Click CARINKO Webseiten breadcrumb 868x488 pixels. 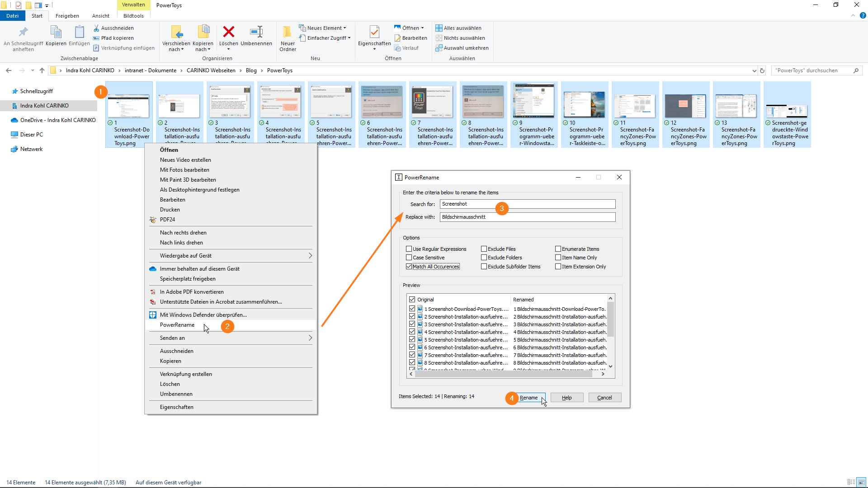211,70
